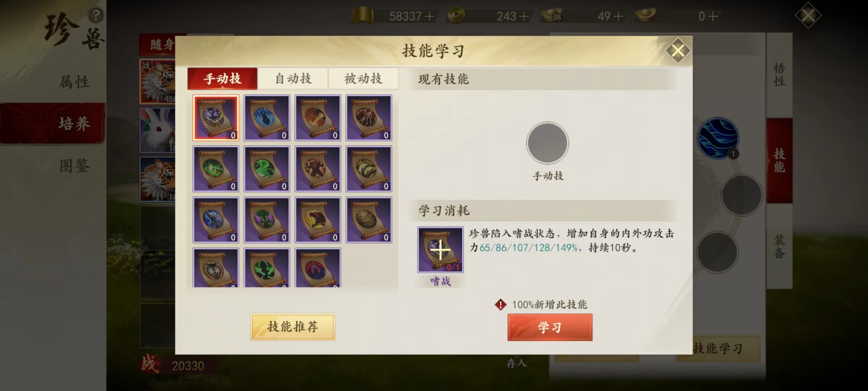Open the 手动技 tab
The image size is (868, 391).
point(222,79)
